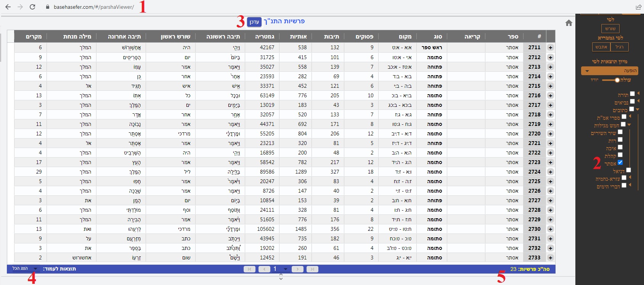644x285 pixels.
Task: Select the רגיל gematria button
Action: click(619, 47)
